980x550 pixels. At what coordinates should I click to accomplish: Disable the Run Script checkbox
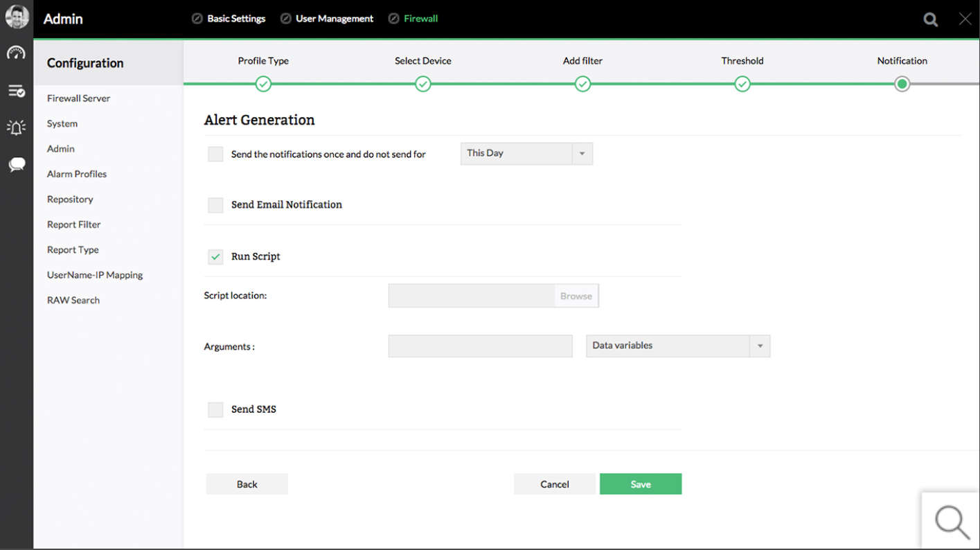click(215, 256)
